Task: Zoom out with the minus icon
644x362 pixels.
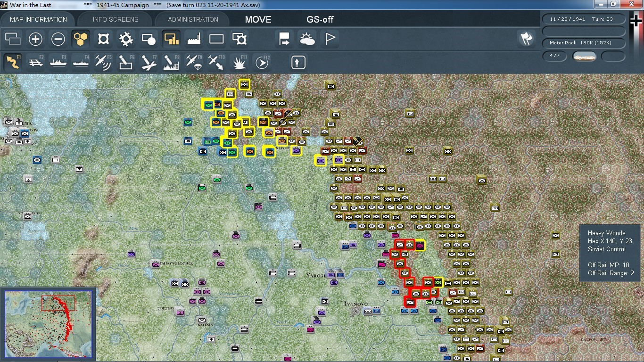Action: coord(58,39)
